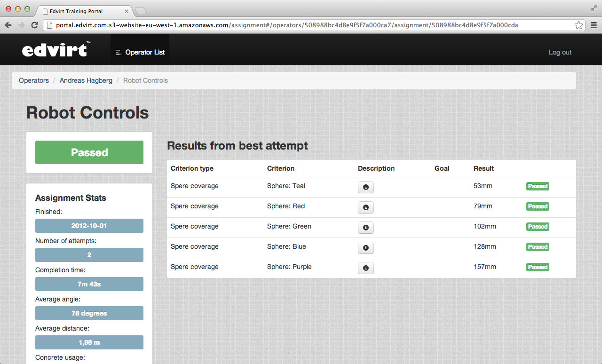Close the Edvirt Training Portal tab

tap(127, 11)
